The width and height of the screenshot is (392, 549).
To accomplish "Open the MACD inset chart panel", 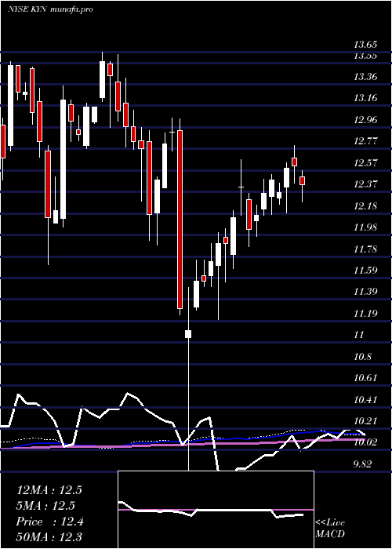I will [x=216, y=510].
